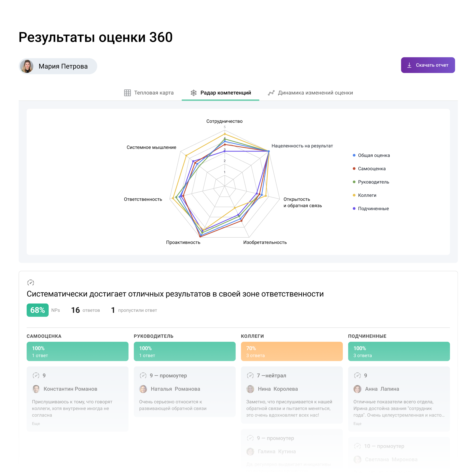Switch to the Тепловая карта tab
The image size is (476, 476).
pos(154,93)
